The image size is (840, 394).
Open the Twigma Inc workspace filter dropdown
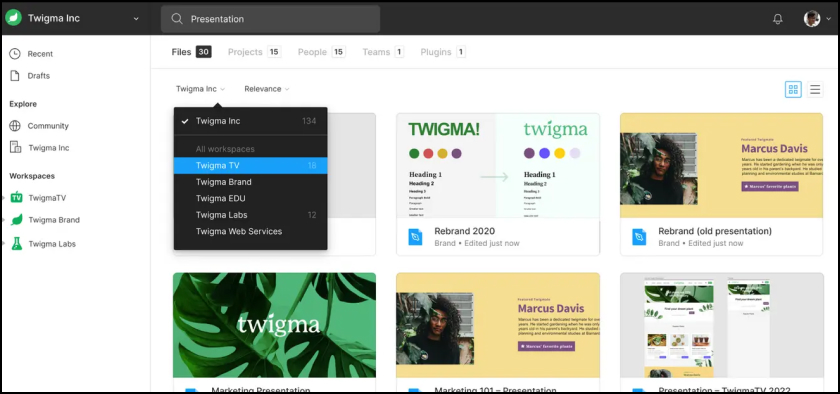point(200,89)
